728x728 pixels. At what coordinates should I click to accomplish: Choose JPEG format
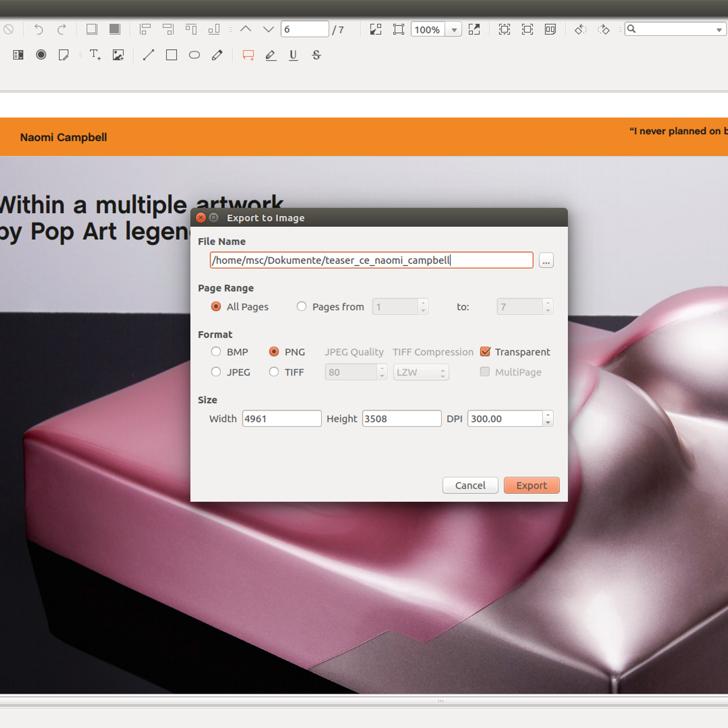[216, 372]
